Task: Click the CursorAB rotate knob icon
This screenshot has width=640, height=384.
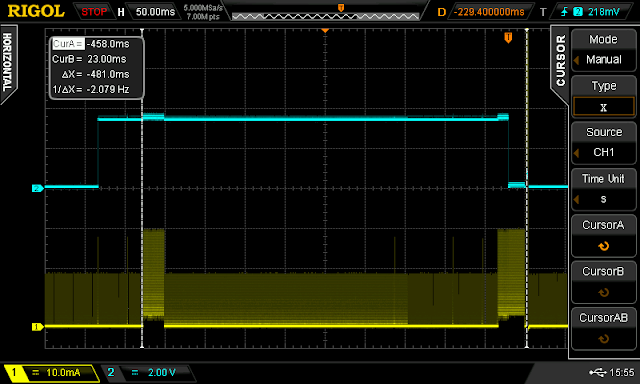Action: 603,339
